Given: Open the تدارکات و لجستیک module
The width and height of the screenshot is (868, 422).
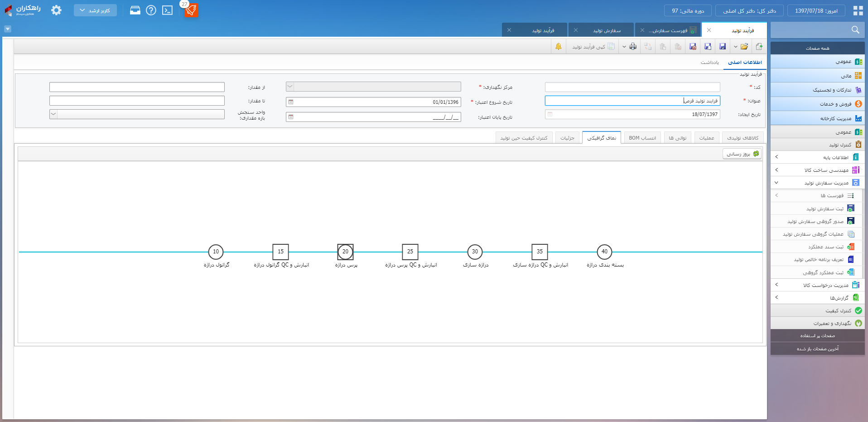Looking at the screenshot, I should tap(818, 90).
